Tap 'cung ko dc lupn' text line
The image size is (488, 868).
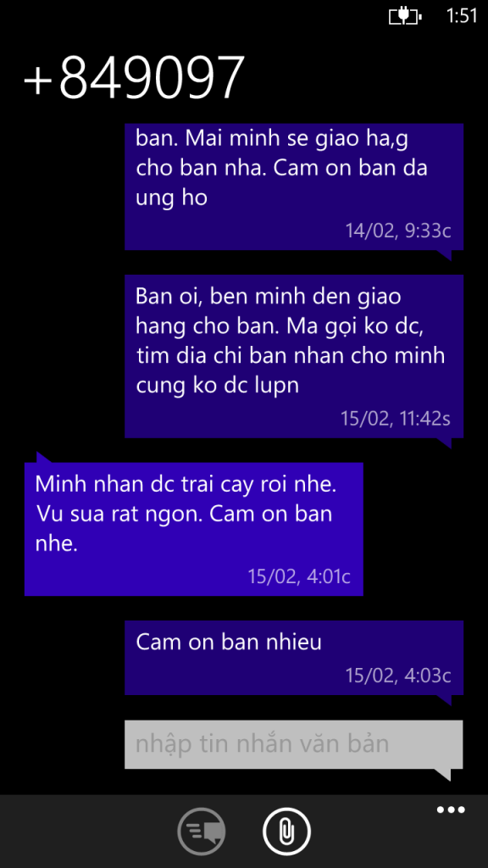(218, 386)
